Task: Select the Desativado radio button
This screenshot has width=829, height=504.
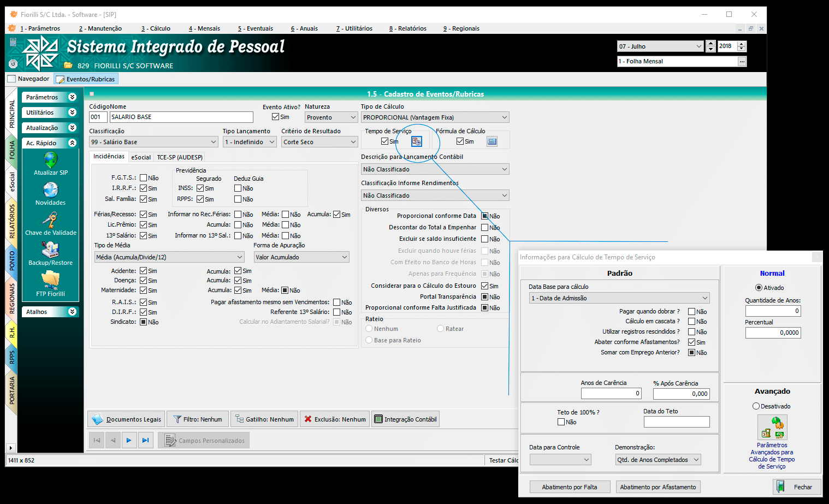Action: coord(756,406)
